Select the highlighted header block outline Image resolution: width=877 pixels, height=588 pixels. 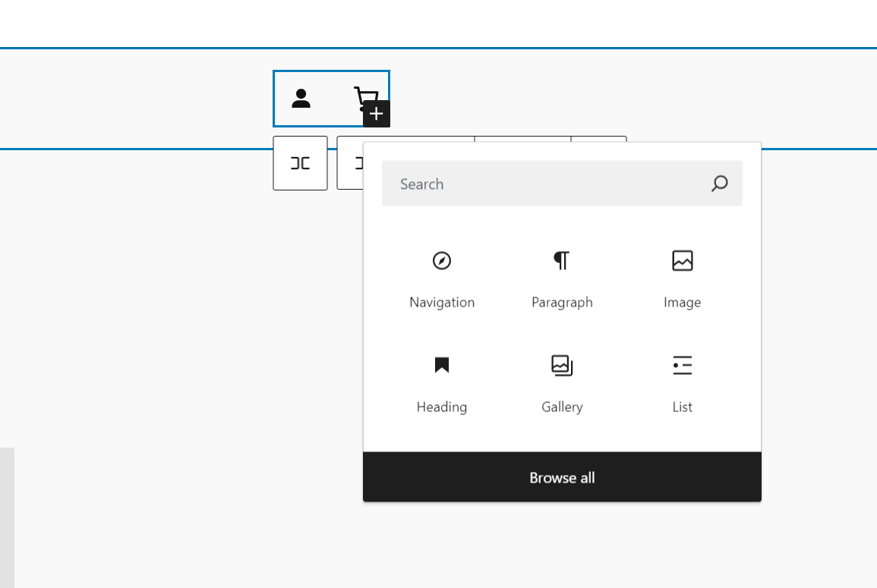tap(331, 99)
